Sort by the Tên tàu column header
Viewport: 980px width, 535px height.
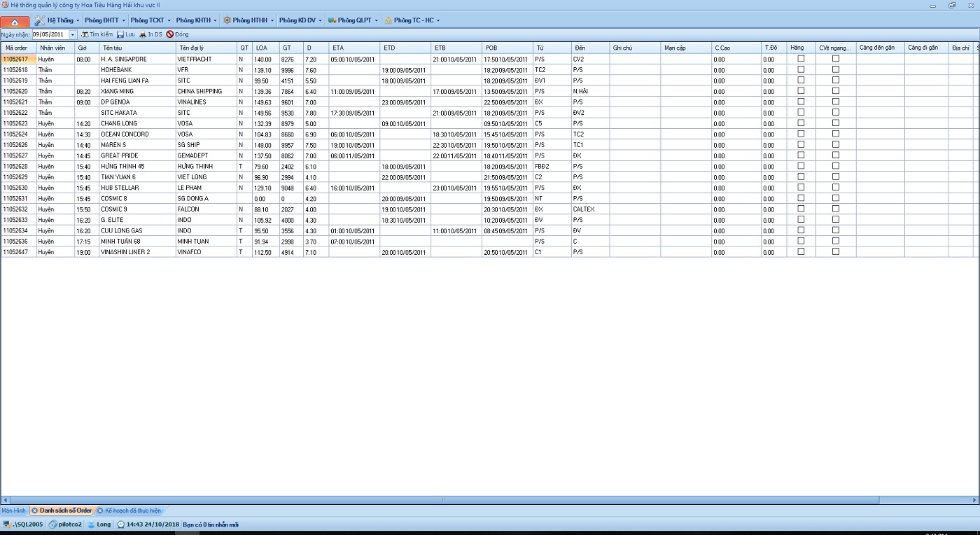coord(136,48)
